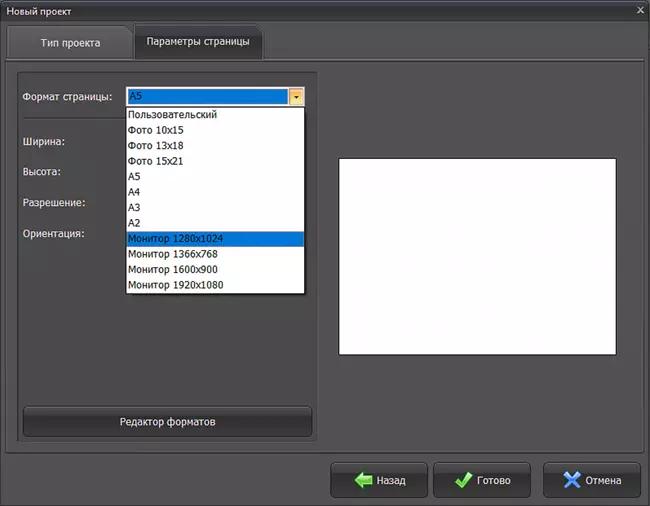Confirm with the Готово button
This screenshot has height=506, width=650.
482,480
